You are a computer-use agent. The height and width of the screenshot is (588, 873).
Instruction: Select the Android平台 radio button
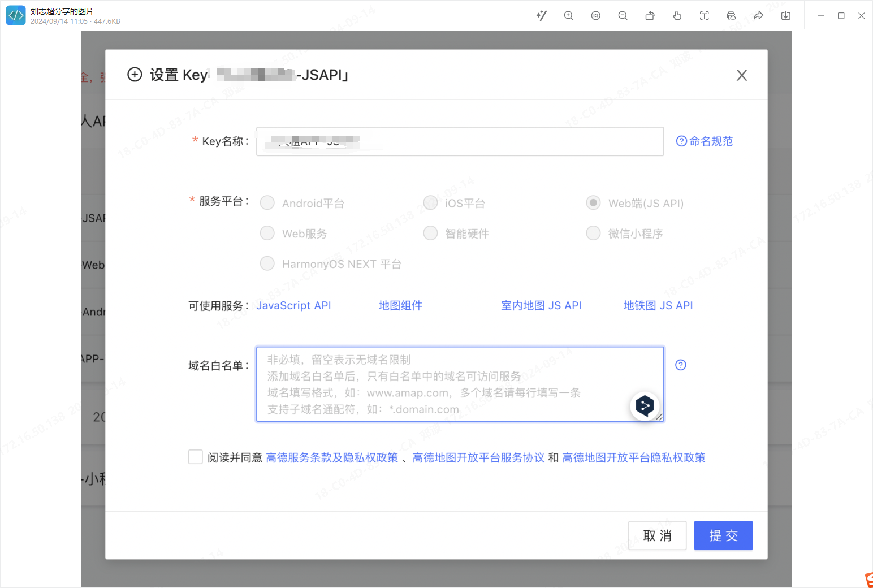click(x=267, y=203)
